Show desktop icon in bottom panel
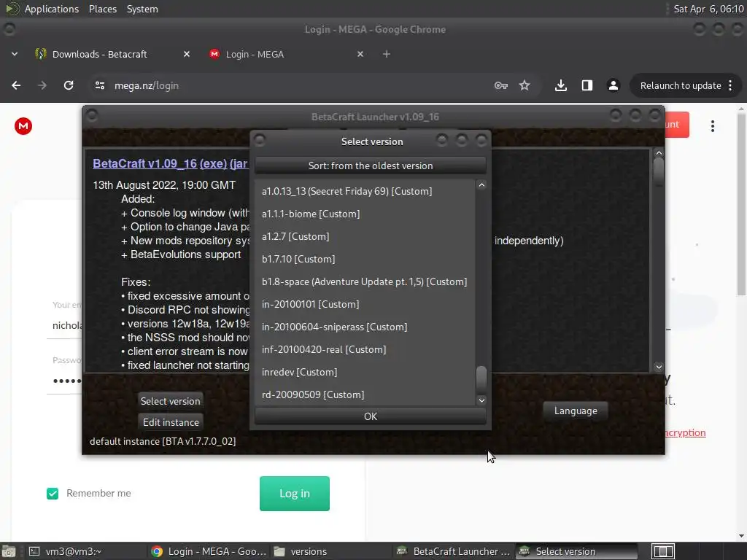 pyautogui.click(x=9, y=551)
